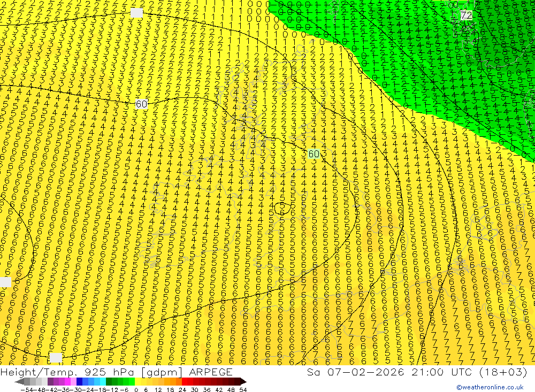This screenshot has width=535, height=392.
Task: Click the 60 label with green background
Action: [x=314, y=154]
